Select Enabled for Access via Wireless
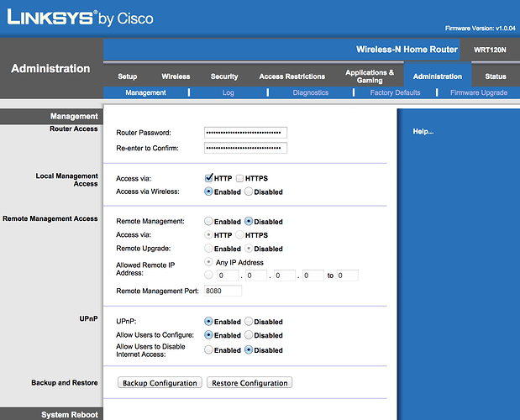 pyautogui.click(x=208, y=192)
